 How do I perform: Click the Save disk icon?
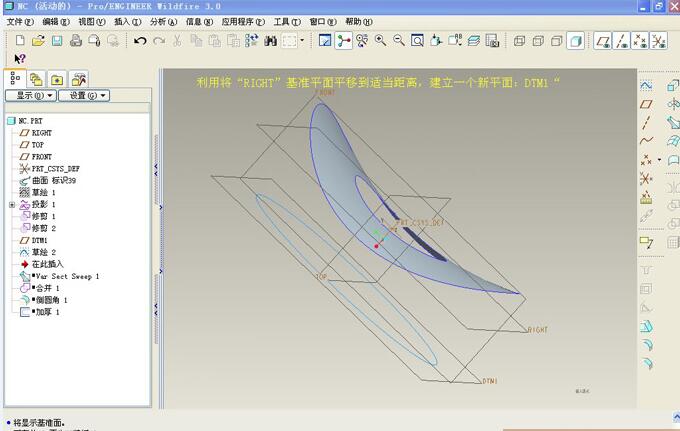pos(57,41)
